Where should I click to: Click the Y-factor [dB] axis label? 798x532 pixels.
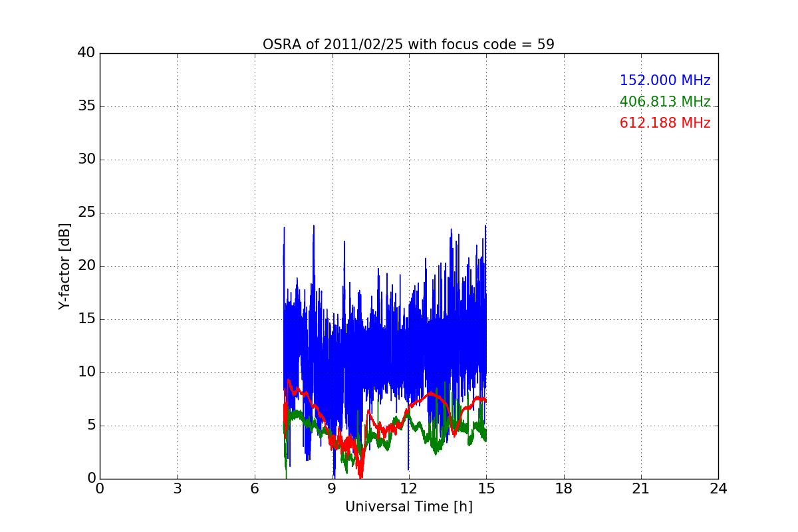(64, 266)
